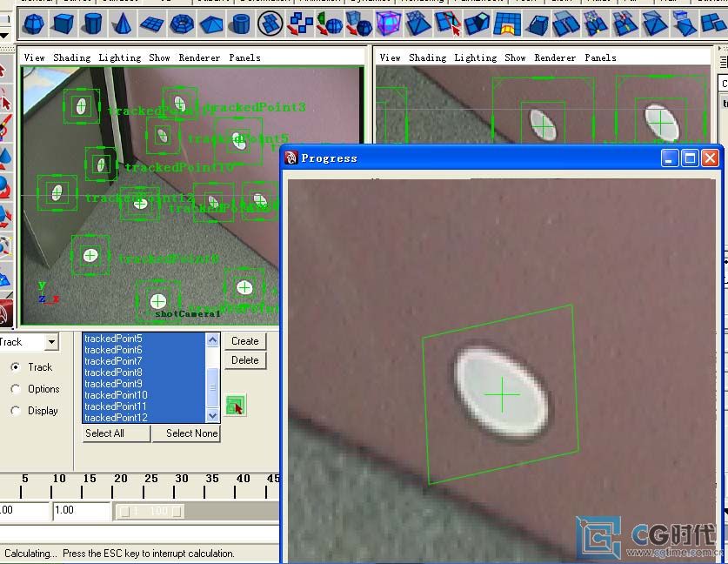Open the Shading menu in the left viewport
728x564 pixels.
[x=72, y=57]
